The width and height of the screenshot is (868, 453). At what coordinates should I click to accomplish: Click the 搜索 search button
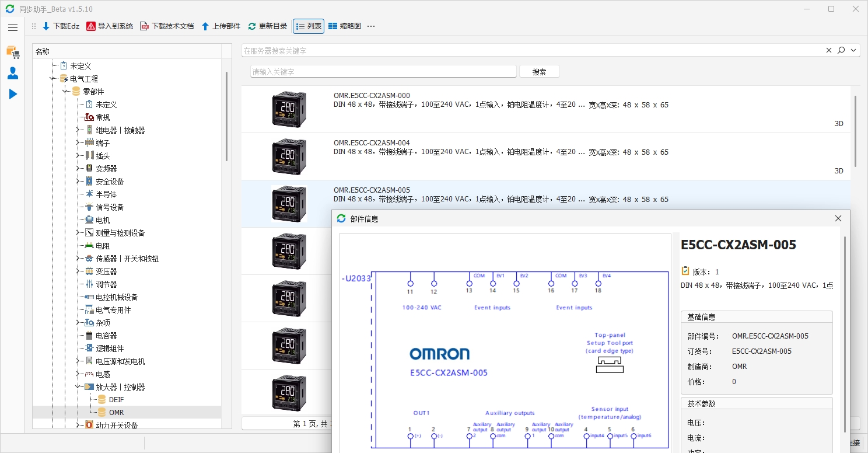coord(539,72)
